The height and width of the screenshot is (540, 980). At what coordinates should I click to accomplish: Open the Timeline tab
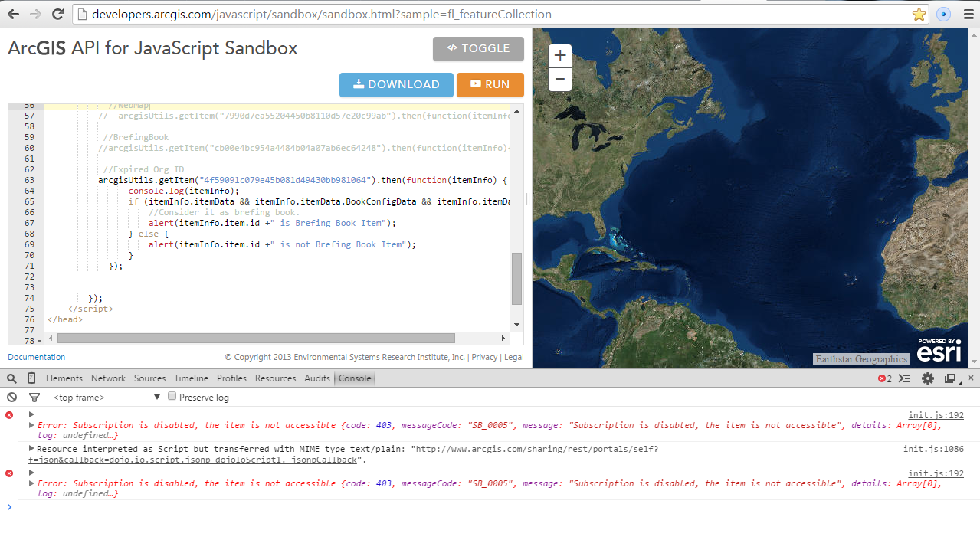click(x=192, y=378)
